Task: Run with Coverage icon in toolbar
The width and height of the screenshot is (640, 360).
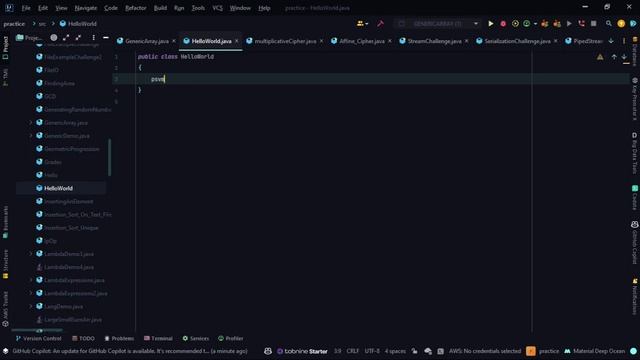Action: click(x=515, y=24)
